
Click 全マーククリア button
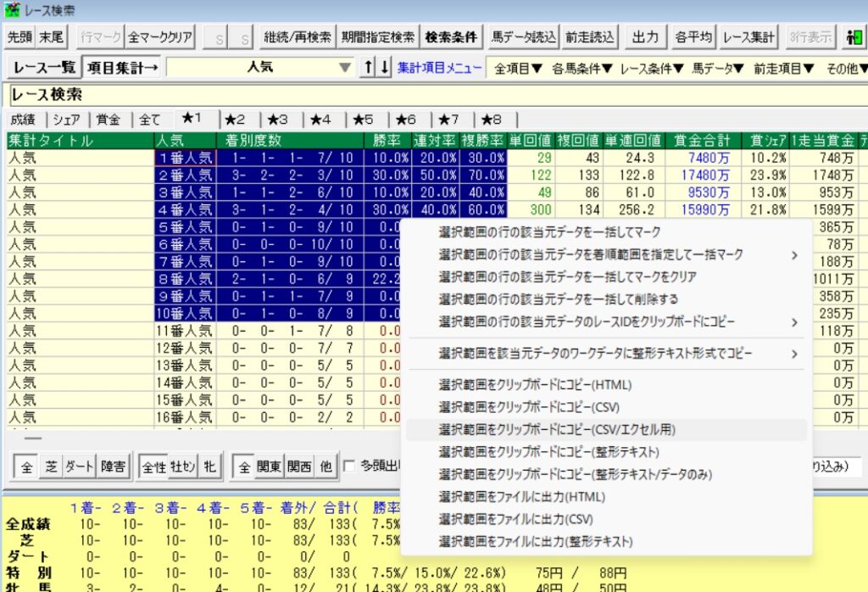coord(160,37)
